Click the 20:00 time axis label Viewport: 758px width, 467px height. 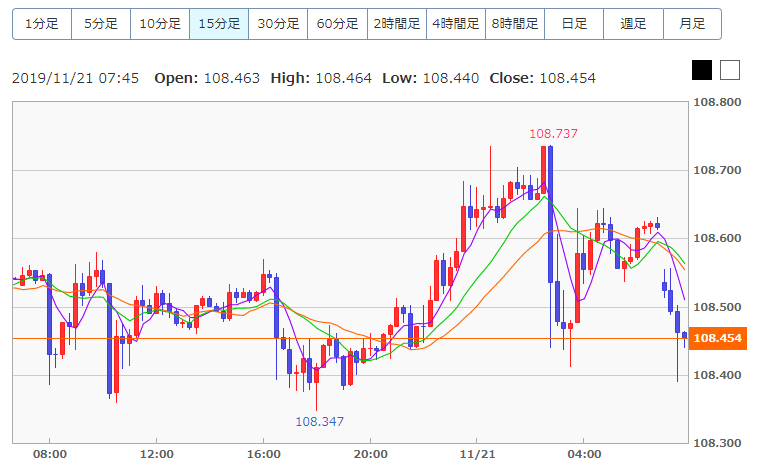[371, 454]
